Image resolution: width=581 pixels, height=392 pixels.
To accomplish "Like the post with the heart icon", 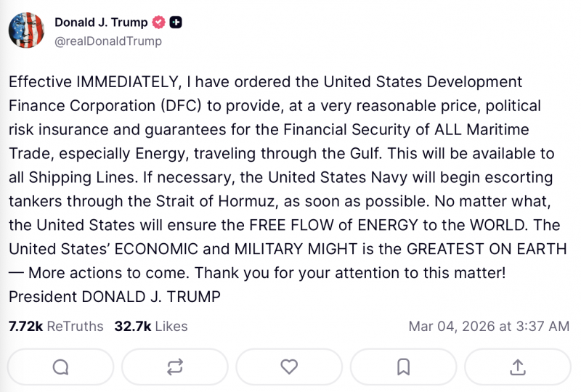I will 289,367.
